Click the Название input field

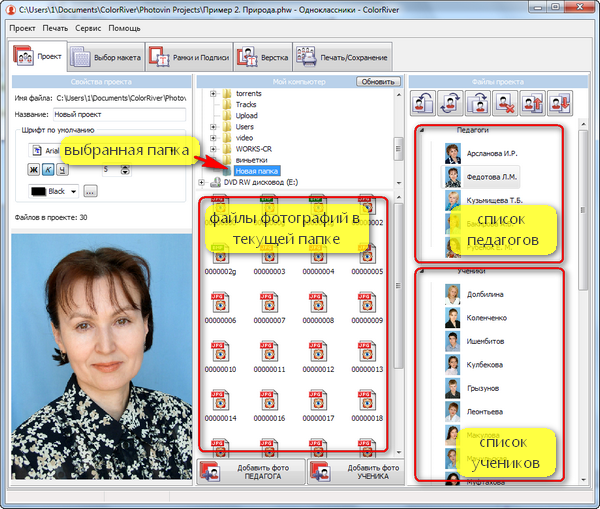(x=119, y=114)
